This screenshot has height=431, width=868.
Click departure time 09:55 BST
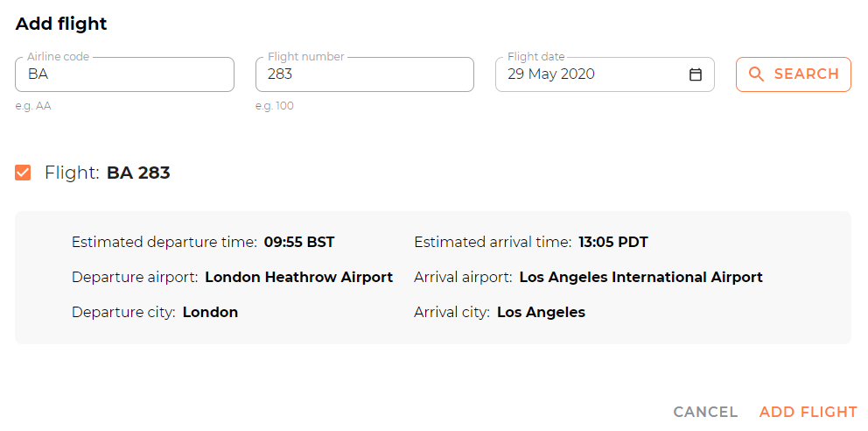299,243
